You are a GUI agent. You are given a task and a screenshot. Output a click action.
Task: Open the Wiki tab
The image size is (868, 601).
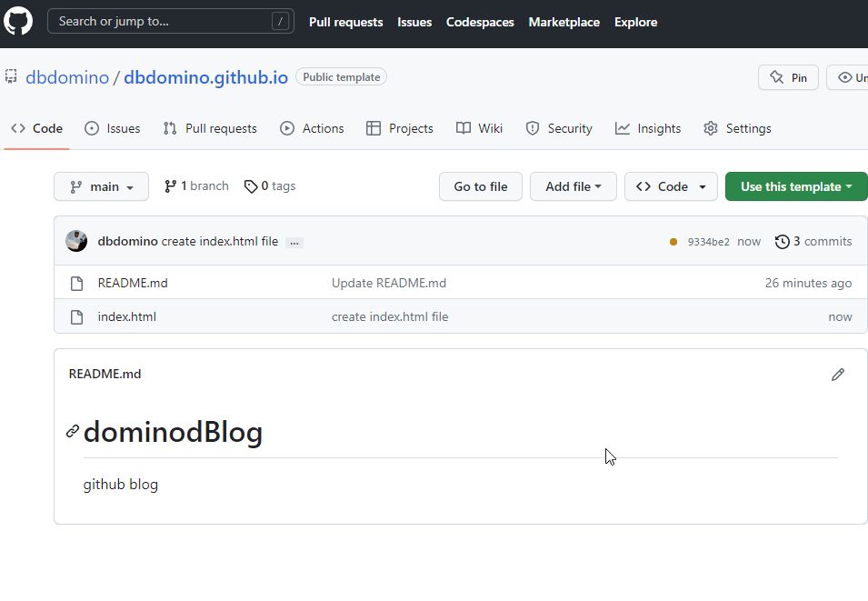pyautogui.click(x=479, y=128)
